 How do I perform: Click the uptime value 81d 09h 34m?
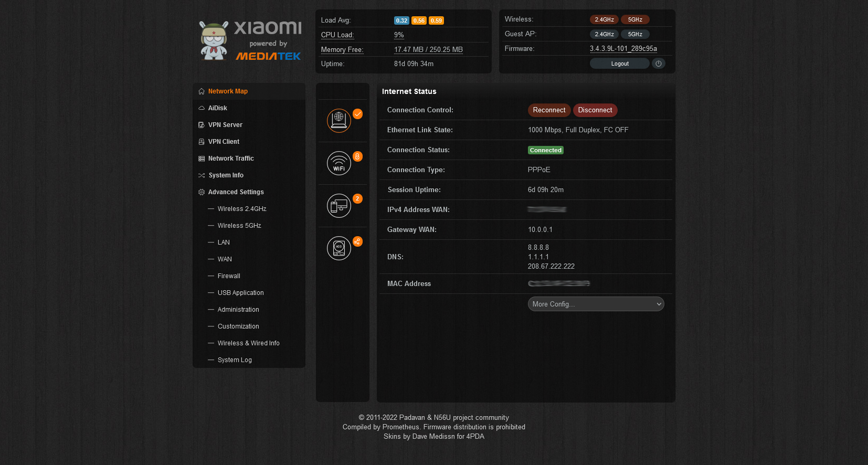point(414,64)
